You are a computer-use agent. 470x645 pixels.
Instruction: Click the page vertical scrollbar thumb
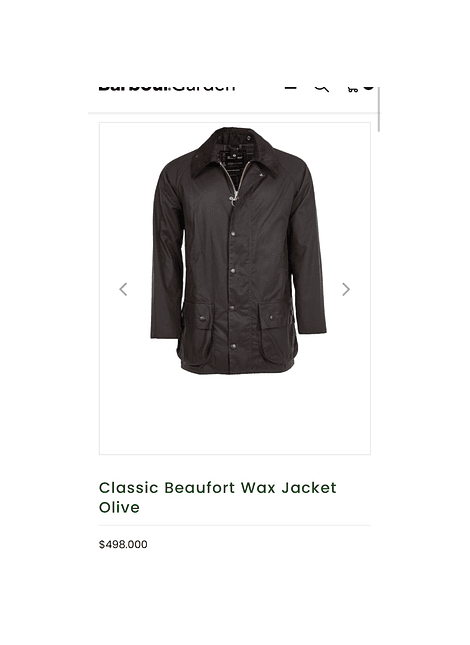coord(379,109)
